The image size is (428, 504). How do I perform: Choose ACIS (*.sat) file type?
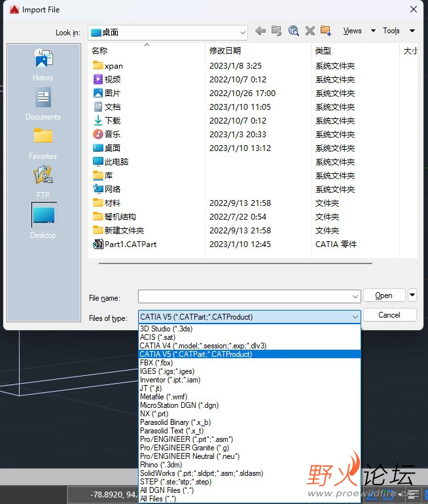pyautogui.click(x=249, y=337)
